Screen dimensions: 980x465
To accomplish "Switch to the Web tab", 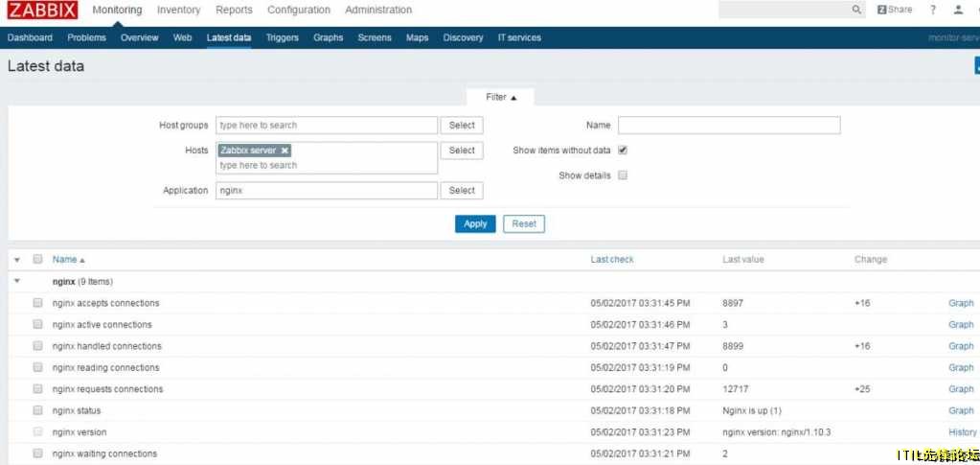I will pos(183,37).
